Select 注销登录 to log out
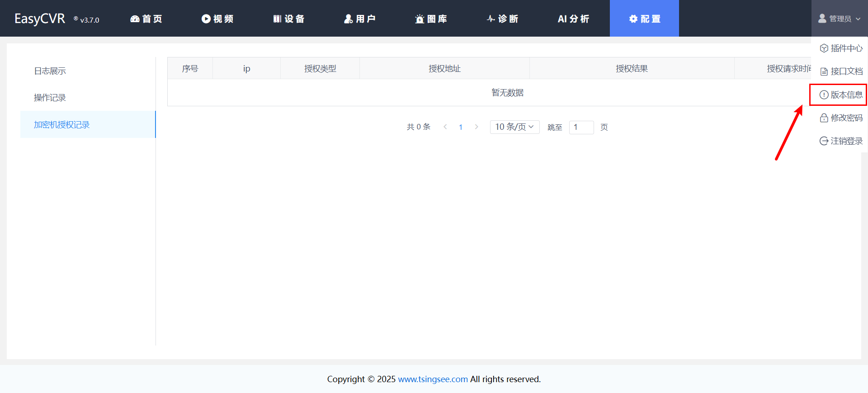The height and width of the screenshot is (393, 868). (841, 141)
